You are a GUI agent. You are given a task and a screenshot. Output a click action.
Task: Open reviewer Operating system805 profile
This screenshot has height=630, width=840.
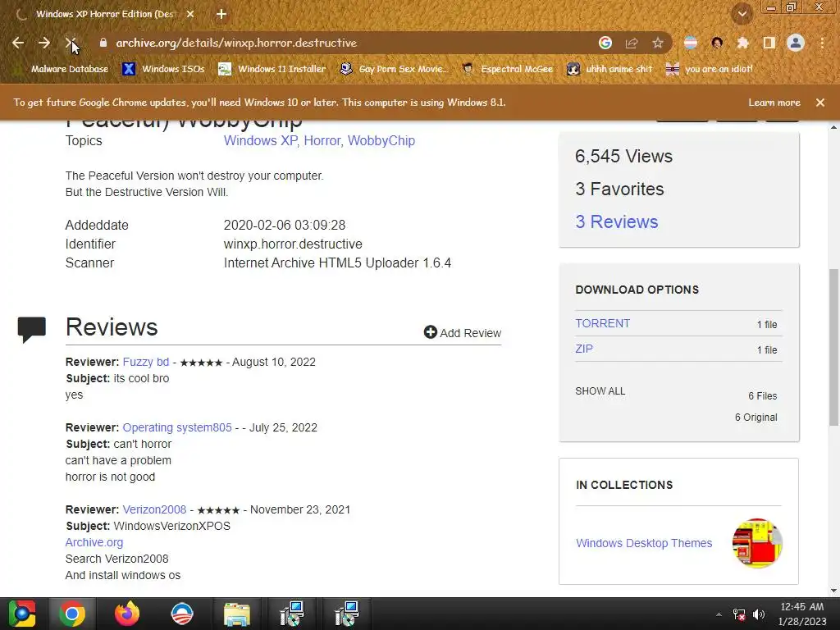(177, 427)
